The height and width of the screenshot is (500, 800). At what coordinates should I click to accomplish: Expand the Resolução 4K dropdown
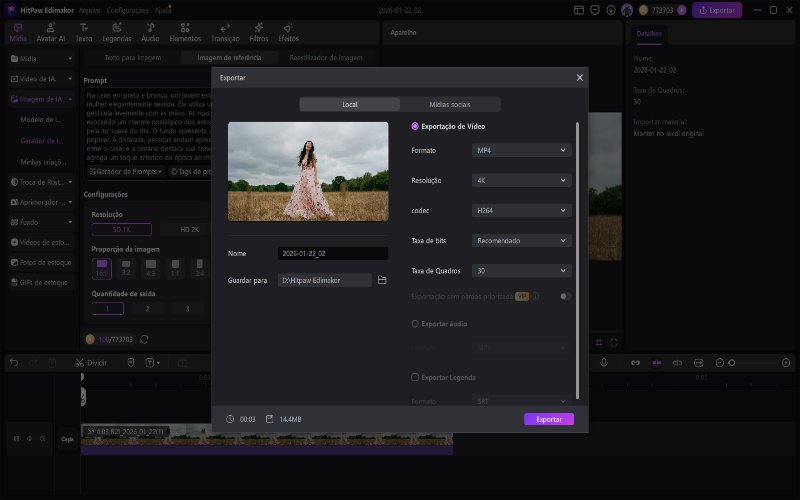coord(521,181)
